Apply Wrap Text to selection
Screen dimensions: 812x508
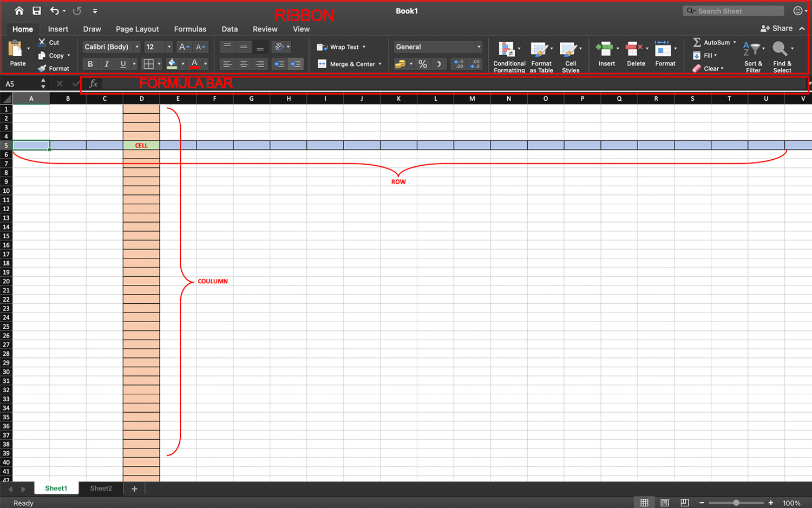click(x=341, y=47)
